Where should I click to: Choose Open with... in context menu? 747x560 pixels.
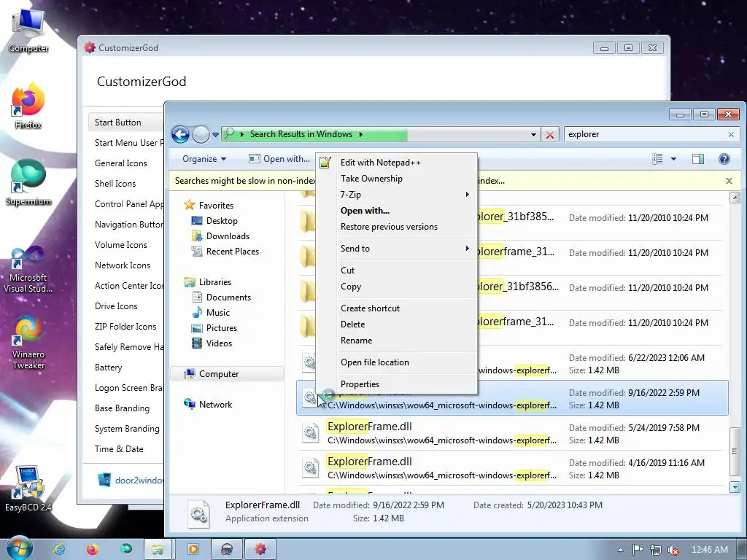coord(396,211)
